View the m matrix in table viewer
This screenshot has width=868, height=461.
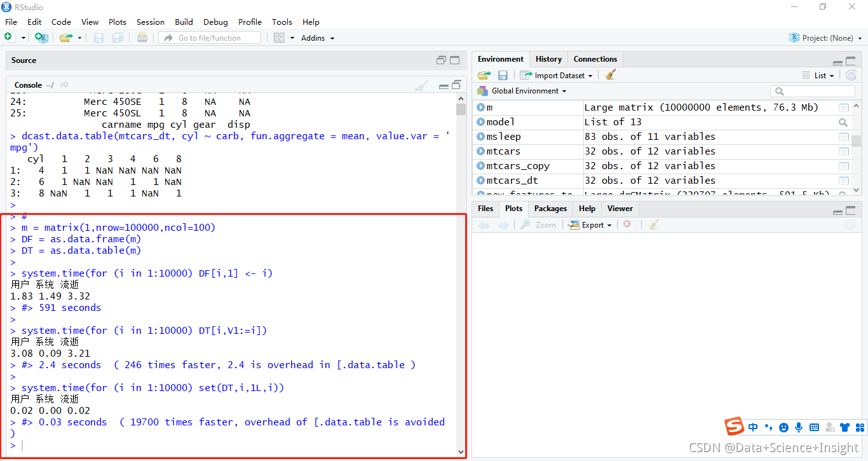pos(844,107)
